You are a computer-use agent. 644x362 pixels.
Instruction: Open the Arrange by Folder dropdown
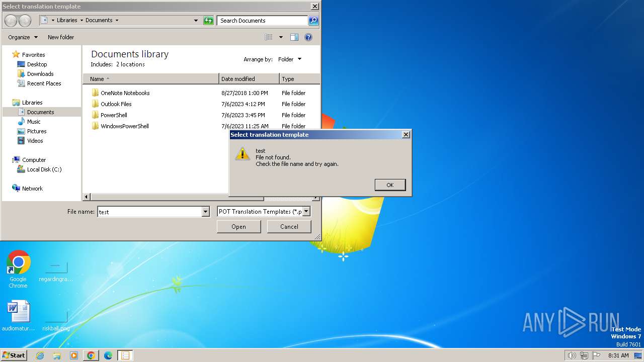coord(290,59)
